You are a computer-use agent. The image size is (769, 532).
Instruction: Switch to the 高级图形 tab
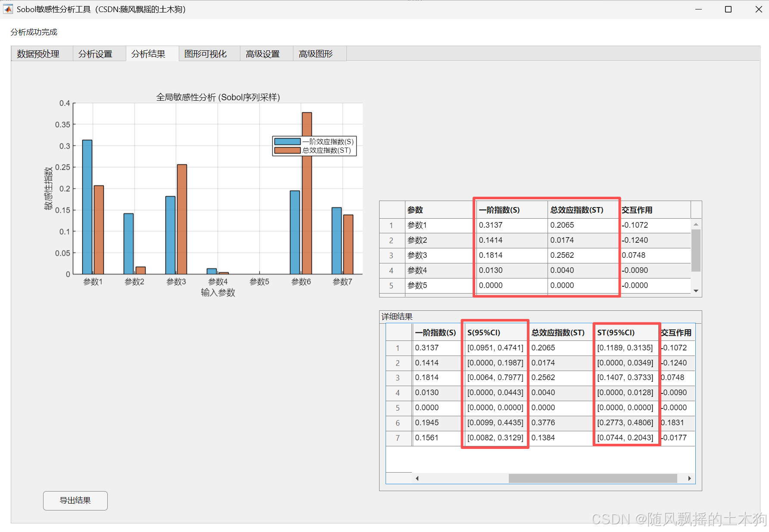[x=319, y=54]
